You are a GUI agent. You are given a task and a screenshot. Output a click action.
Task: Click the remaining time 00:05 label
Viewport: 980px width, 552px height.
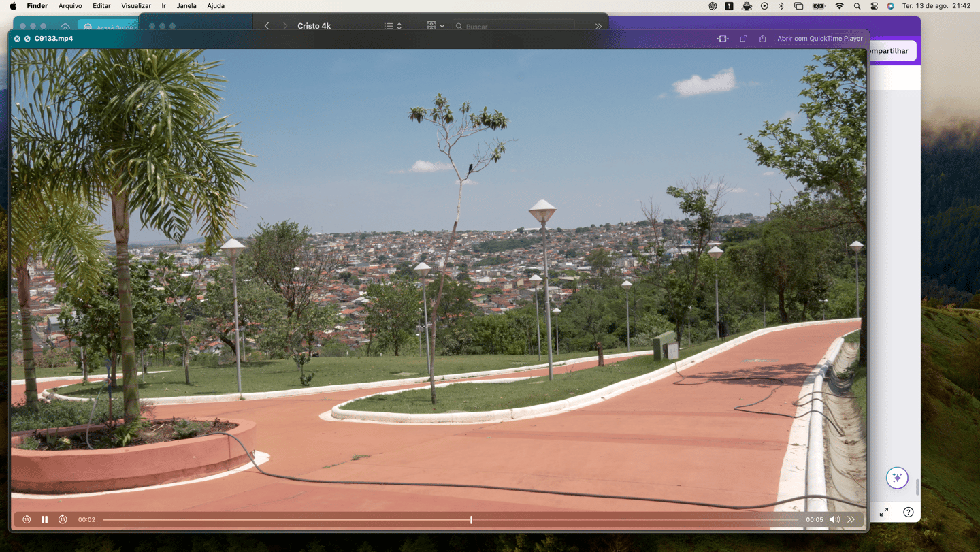click(815, 519)
